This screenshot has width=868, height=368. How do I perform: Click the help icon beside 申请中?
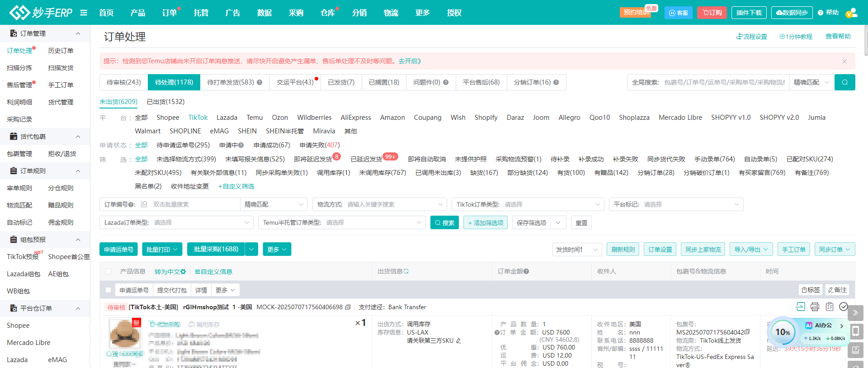(241, 145)
